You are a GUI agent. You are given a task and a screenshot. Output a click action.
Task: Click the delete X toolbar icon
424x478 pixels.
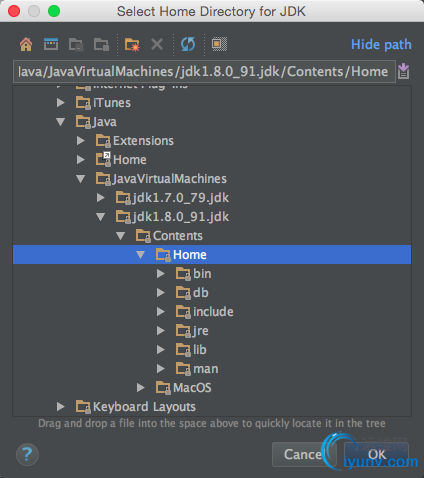click(x=157, y=44)
